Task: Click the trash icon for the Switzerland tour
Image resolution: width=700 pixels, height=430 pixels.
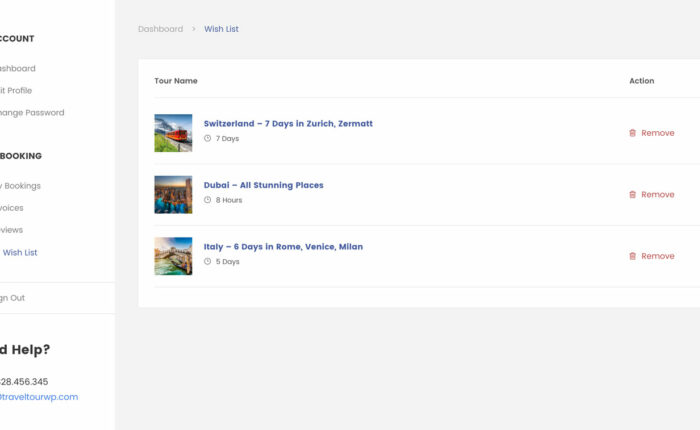Action: click(632, 133)
